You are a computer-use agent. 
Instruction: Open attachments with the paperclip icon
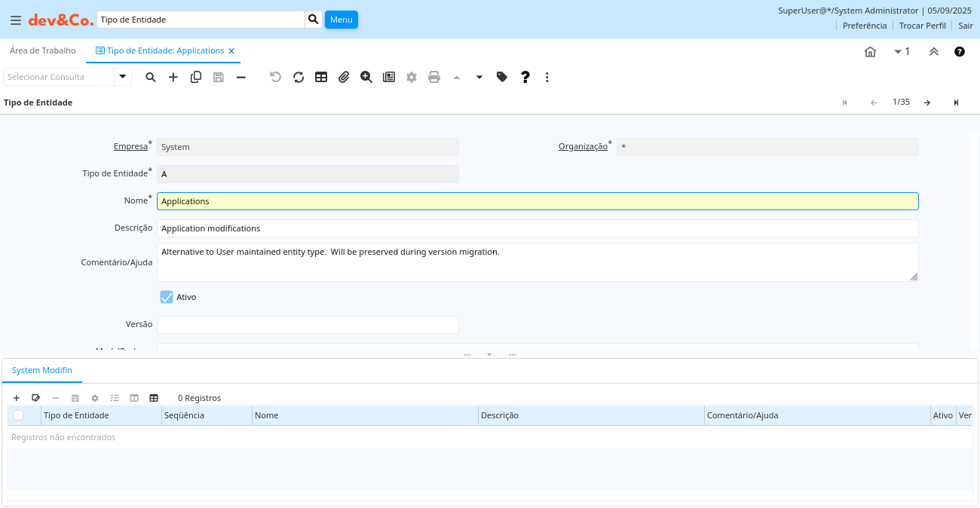[344, 77]
